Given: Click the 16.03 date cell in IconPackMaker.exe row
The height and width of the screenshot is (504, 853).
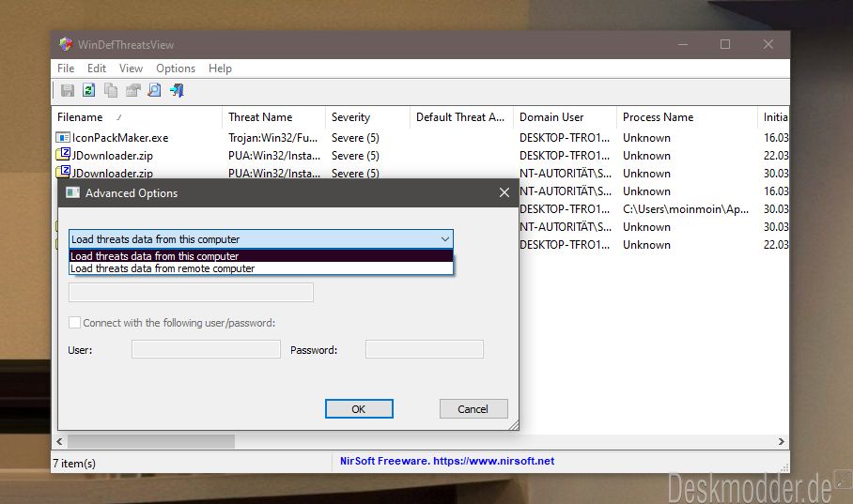Looking at the screenshot, I should click(776, 138).
